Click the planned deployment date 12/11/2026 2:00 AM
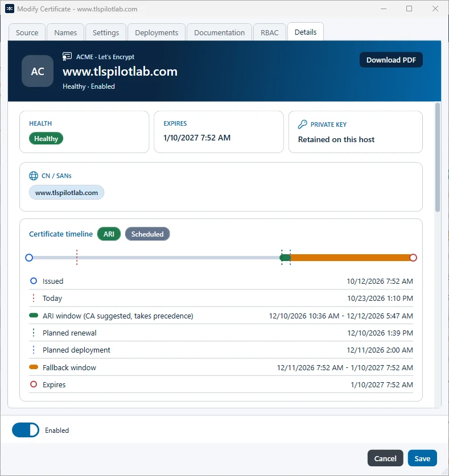This screenshot has width=449, height=476. tap(380, 350)
